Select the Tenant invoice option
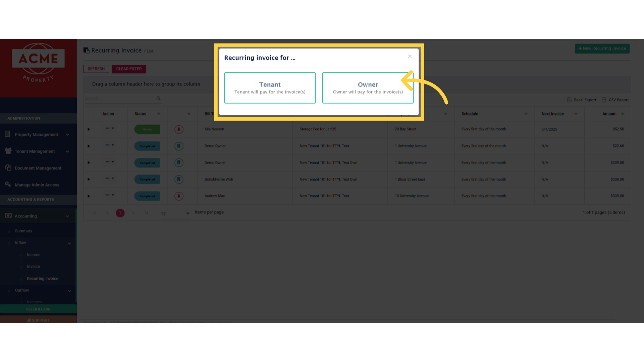The height and width of the screenshot is (362, 644). pos(270,88)
